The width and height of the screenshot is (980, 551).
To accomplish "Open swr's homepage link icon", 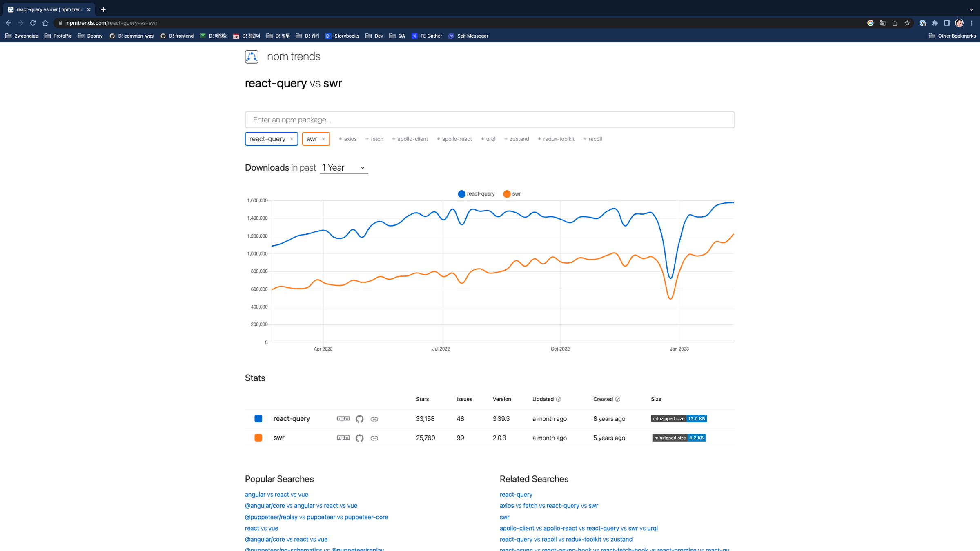I will (374, 438).
